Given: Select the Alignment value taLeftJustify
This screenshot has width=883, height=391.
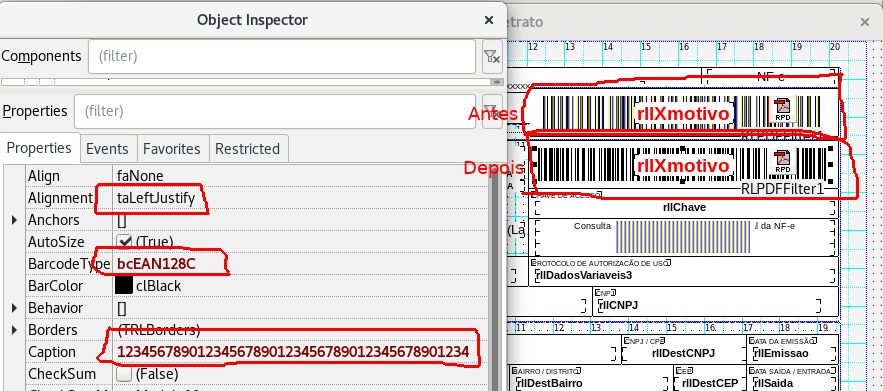Looking at the screenshot, I should [x=156, y=198].
